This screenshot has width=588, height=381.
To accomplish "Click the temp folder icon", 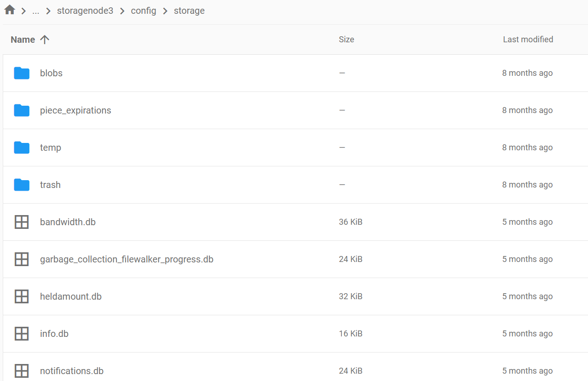I will 22,148.
